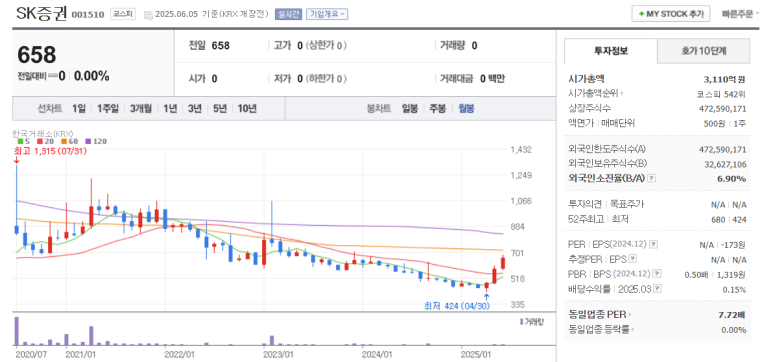
Task: Select the 10년 line chart period
Action: pyautogui.click(x=247, y=109)
